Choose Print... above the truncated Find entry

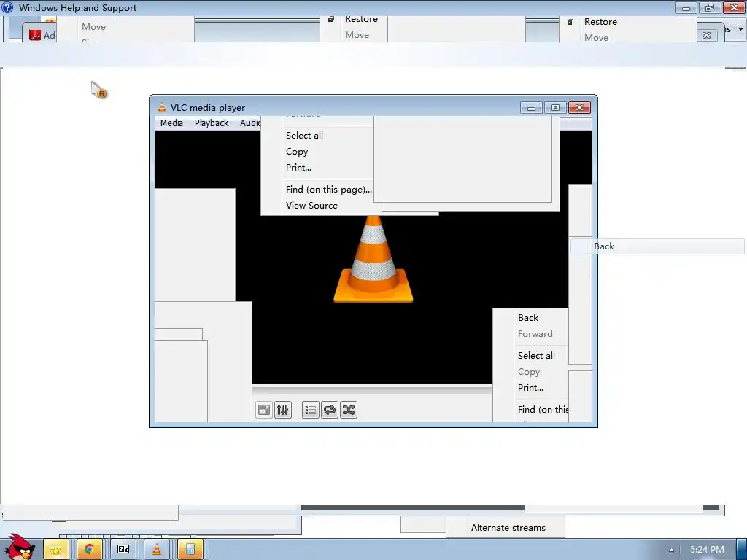(x=531, y=388)
